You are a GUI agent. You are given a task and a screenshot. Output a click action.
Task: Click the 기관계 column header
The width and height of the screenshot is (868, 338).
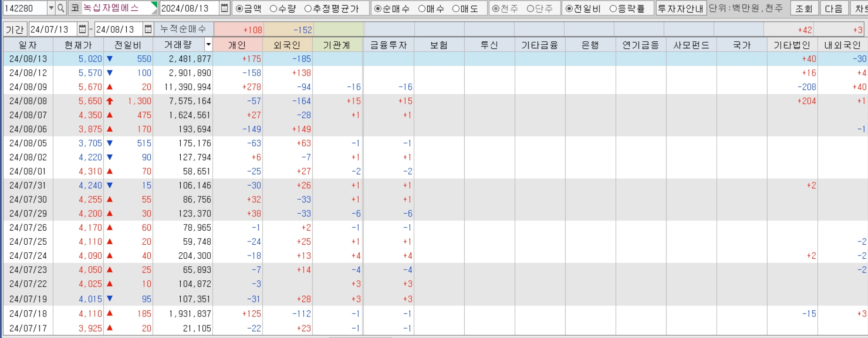point(337,45)
